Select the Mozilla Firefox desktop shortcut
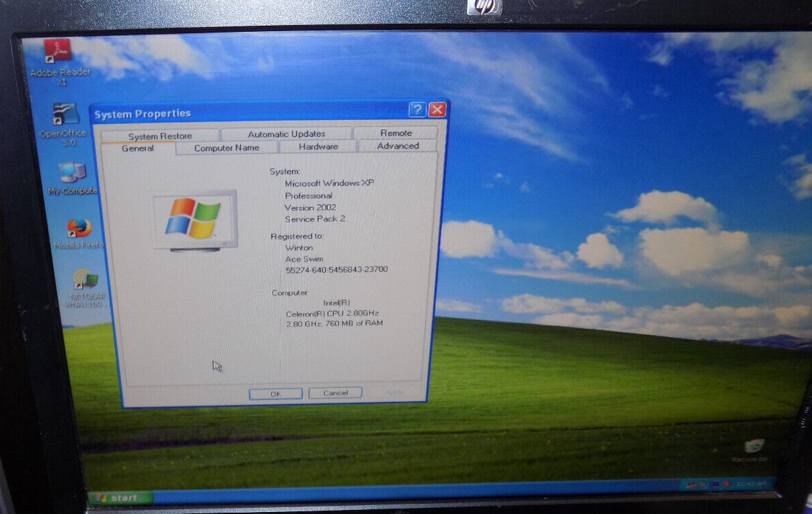Image resolution: width=812 pixels, height=514 pixels. pyautogui.click(x=79, y=233)
